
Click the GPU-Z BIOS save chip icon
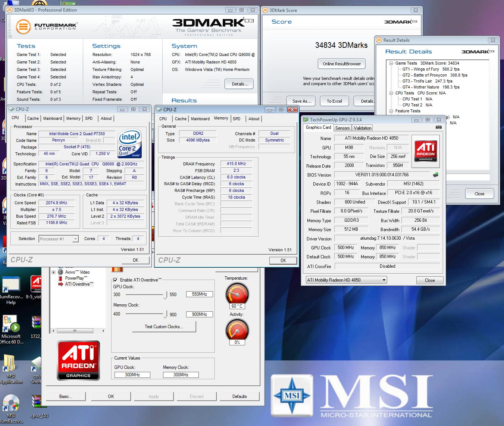click(435, 174)
